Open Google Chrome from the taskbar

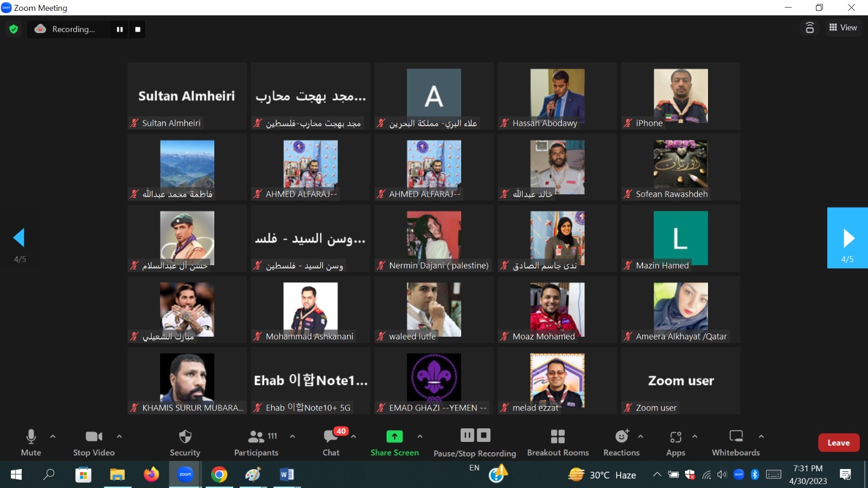[x=219, y=475]
